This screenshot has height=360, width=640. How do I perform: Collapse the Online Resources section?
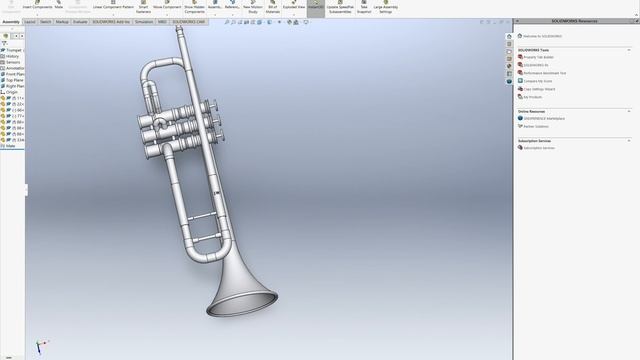click(629, 111)
